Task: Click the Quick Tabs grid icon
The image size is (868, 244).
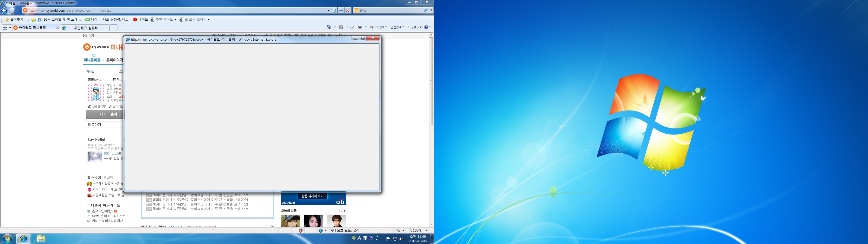Action: (5, 28)
